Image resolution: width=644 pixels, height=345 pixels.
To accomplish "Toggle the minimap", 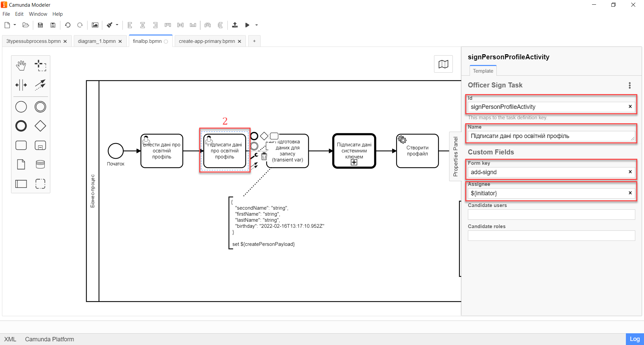I will [443, 64].
